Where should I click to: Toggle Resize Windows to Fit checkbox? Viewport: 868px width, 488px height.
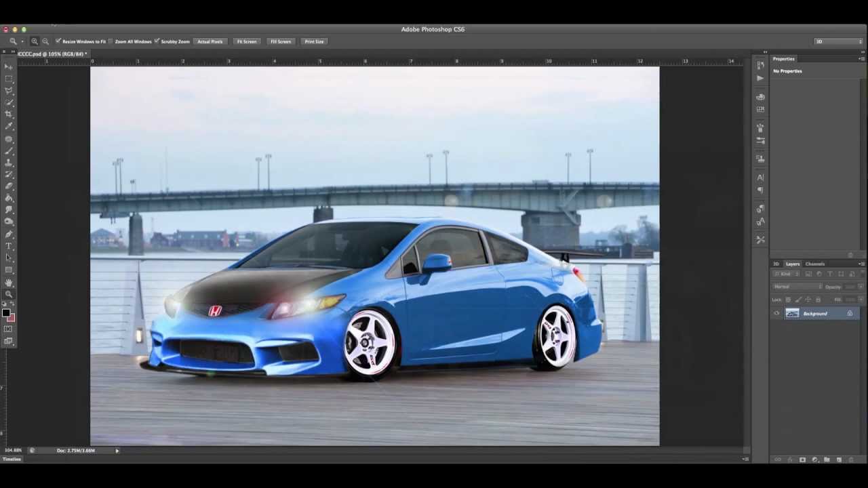coord(58,41)
